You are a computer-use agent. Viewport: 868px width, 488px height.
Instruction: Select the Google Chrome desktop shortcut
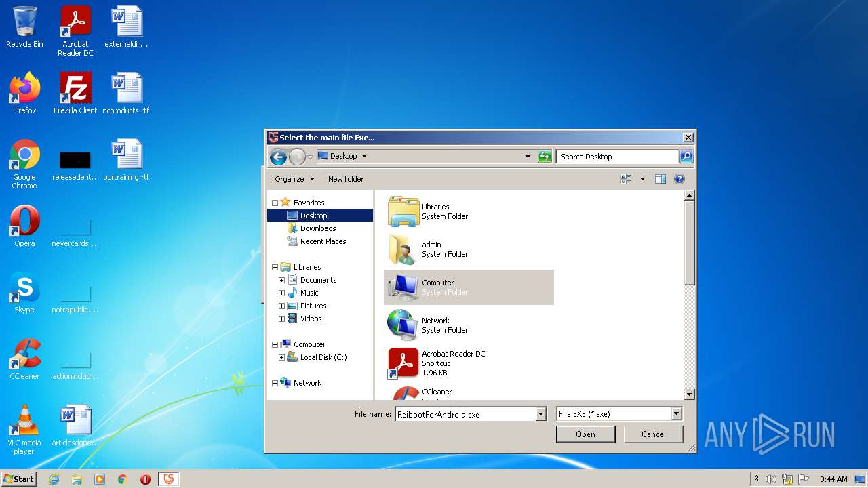(24, 165)
